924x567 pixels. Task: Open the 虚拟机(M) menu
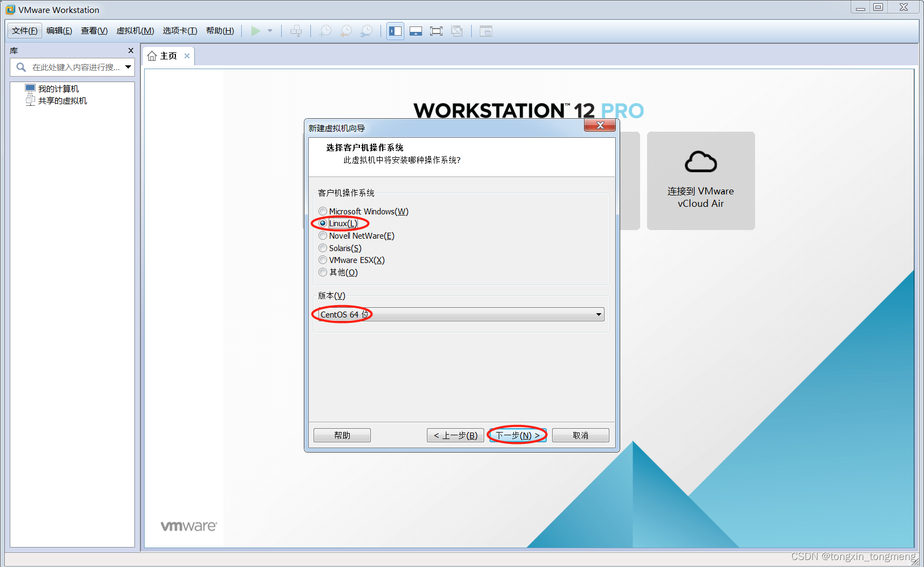(x=135, y=31)
